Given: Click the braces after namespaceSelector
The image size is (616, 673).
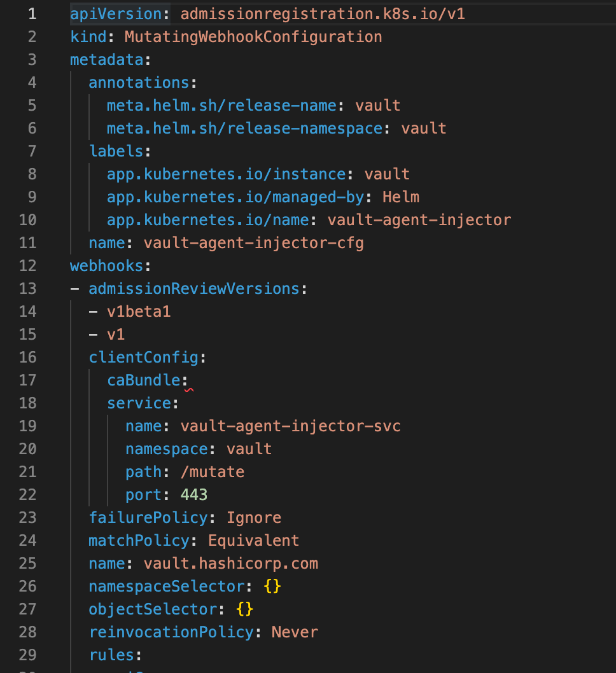Looking at the screenshot, I should (272, 586).
